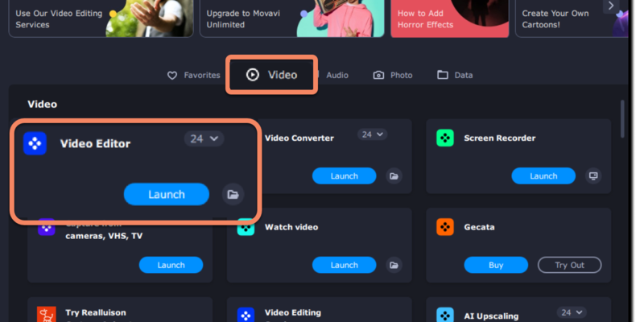Click the Try Realluison title
644x322 pixels.
95,312
